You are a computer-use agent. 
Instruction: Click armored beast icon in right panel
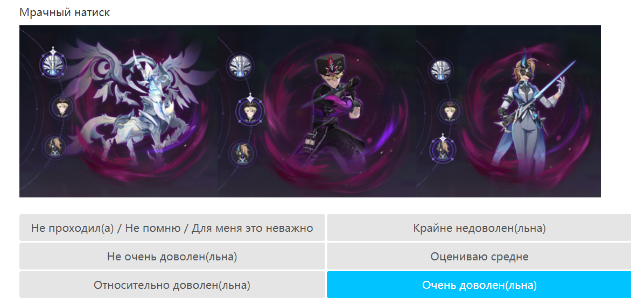(x=440, y=70)
